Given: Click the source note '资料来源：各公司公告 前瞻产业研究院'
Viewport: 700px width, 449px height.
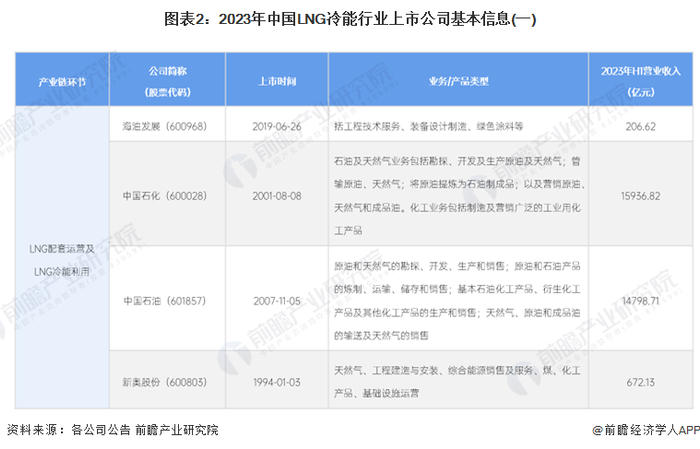Looking at the screenshot, I should [112, 430].
